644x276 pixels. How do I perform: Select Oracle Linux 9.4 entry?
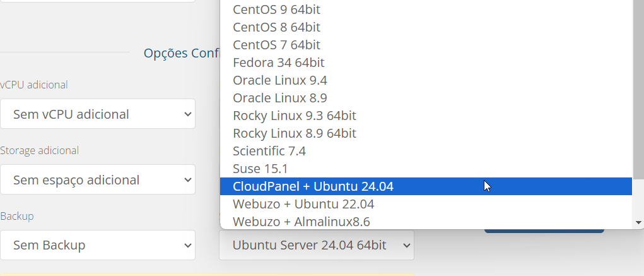click(426, 80)
